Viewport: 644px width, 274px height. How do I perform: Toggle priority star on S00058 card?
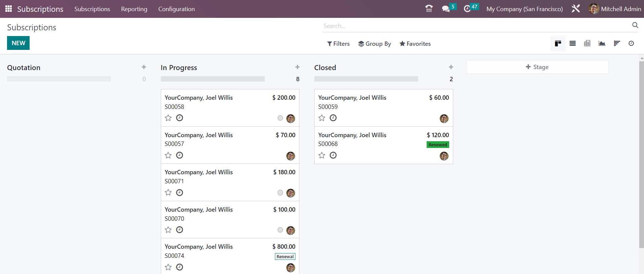[168, 118]
